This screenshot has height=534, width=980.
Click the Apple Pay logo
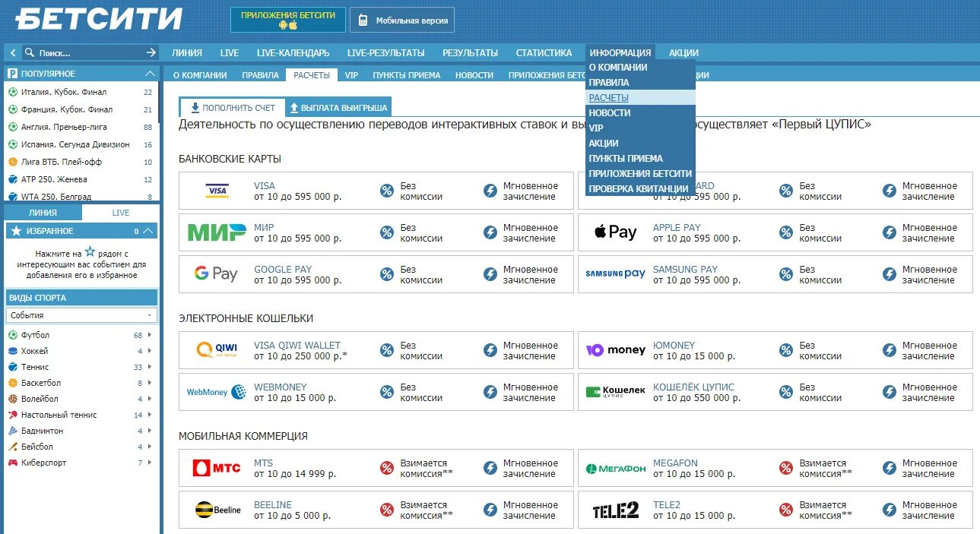click(615, 232)
